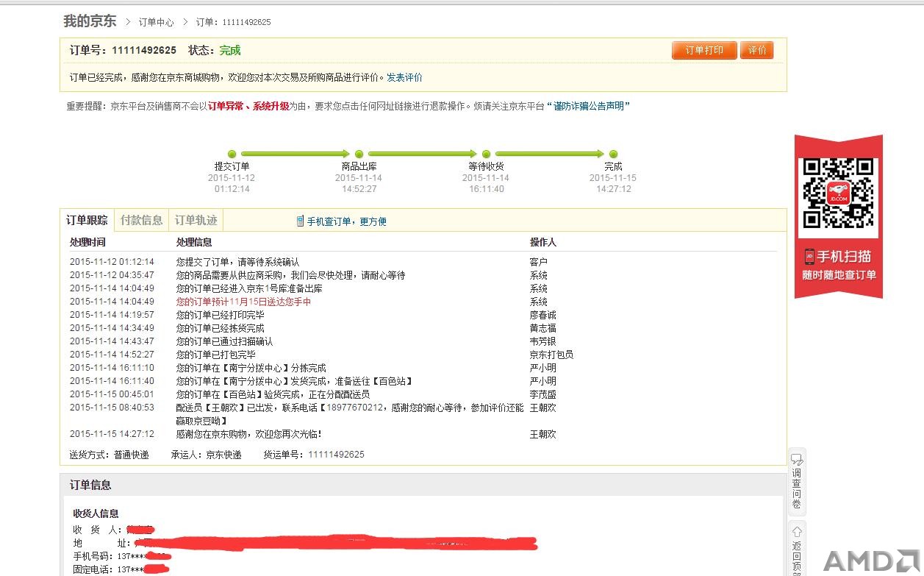
Task: Click the phone icon next to 手机扫描
Action: click(809, 257)
